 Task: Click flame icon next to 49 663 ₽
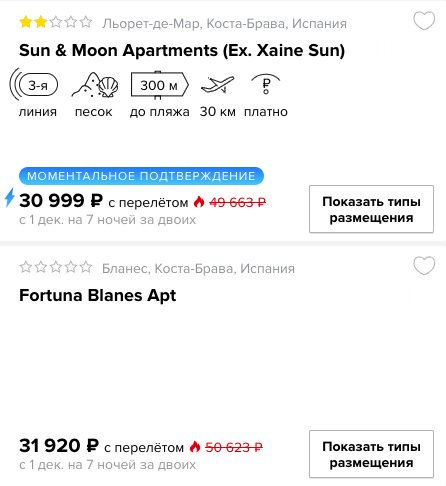(199, 202)
